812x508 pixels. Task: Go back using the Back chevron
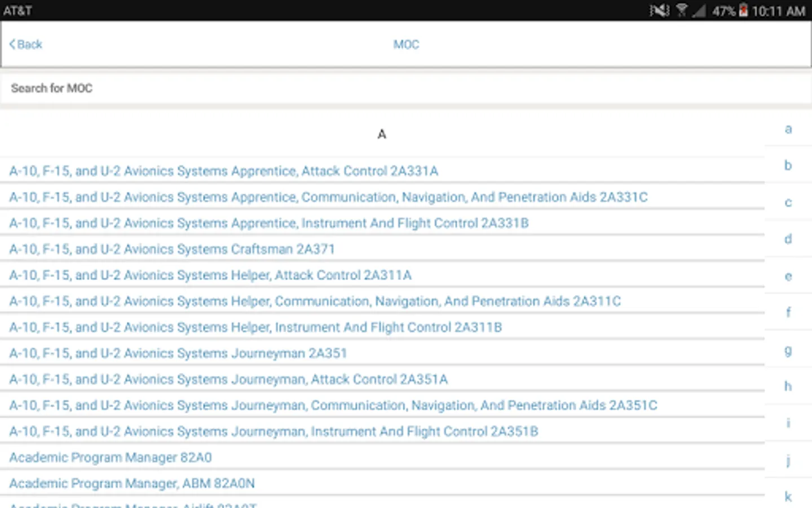[26, 45]
